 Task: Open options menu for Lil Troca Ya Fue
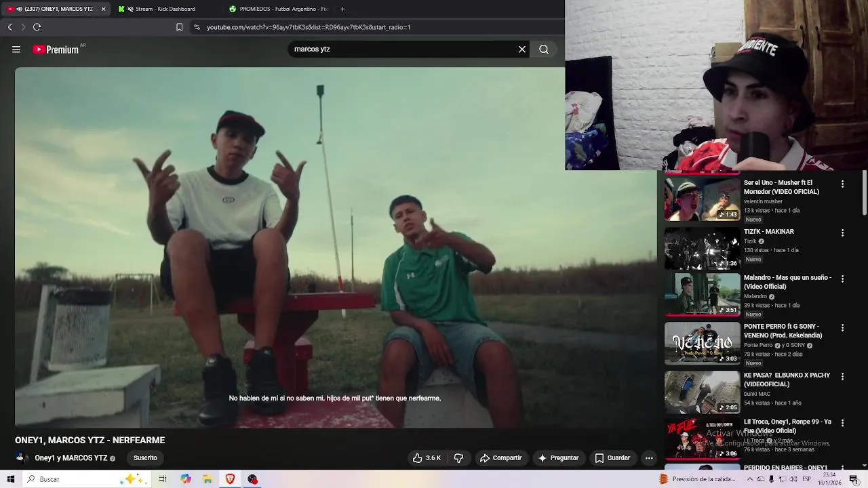842,423
